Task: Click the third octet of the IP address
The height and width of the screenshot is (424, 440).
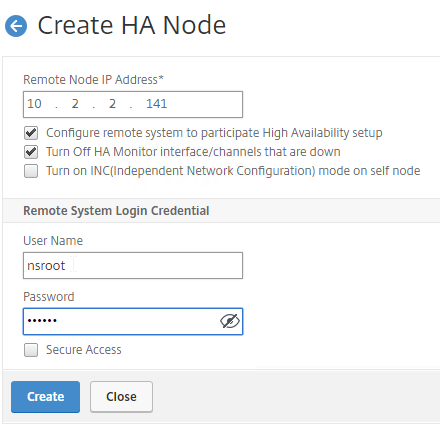Action: (x=112, y=104)
